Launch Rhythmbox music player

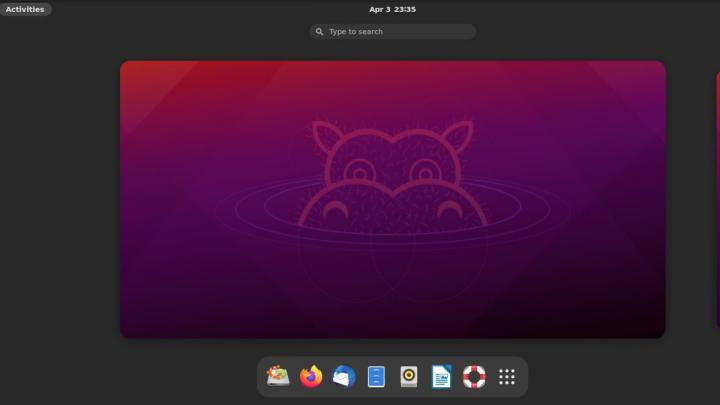pyautogui.click(x=409, y=377)
